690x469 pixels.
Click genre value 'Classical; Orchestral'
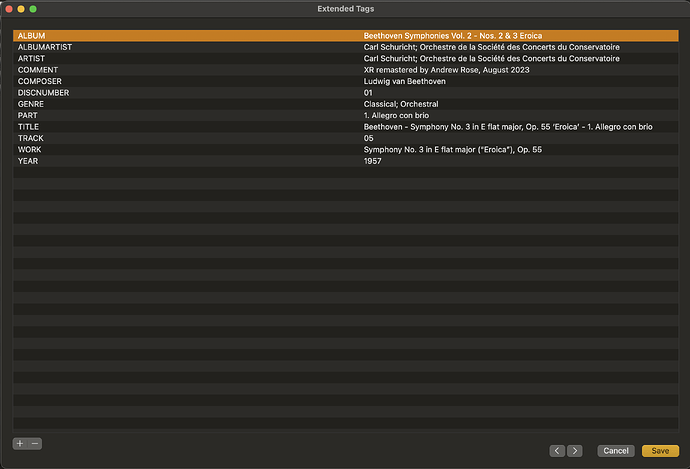401,104
